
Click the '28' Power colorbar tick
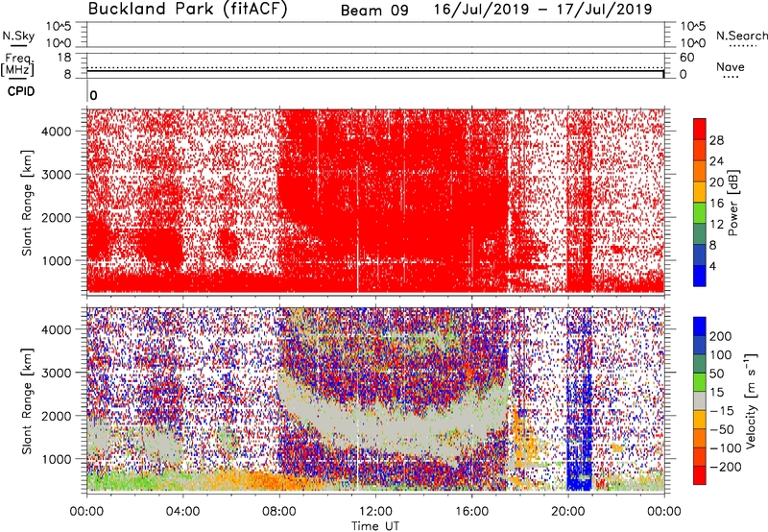pos(716,140)
